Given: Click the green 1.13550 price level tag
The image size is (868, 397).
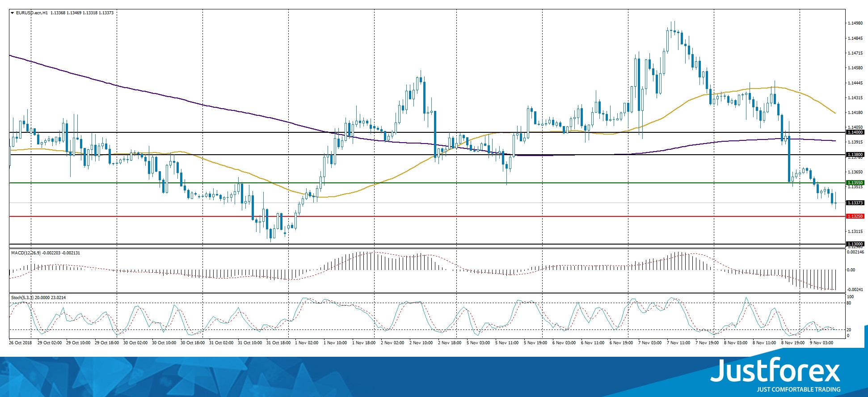Looking at the screenshot, I should click(855, 183).
